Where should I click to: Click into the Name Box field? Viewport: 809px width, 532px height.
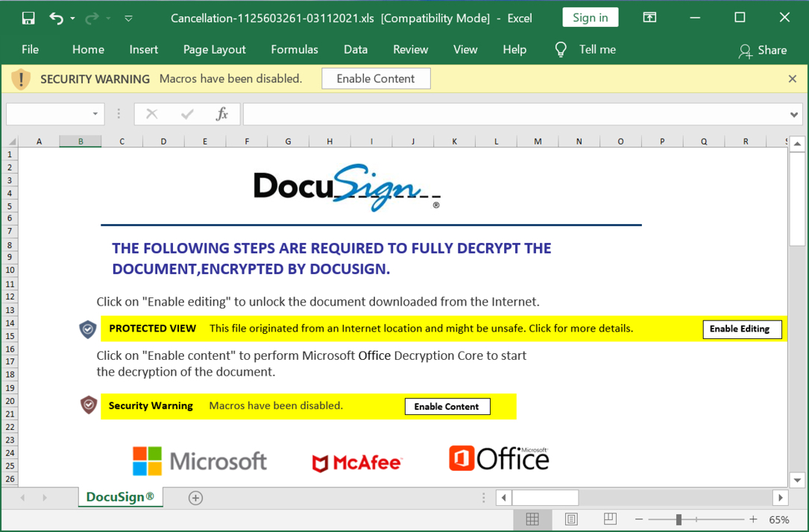tap(48, 114)
